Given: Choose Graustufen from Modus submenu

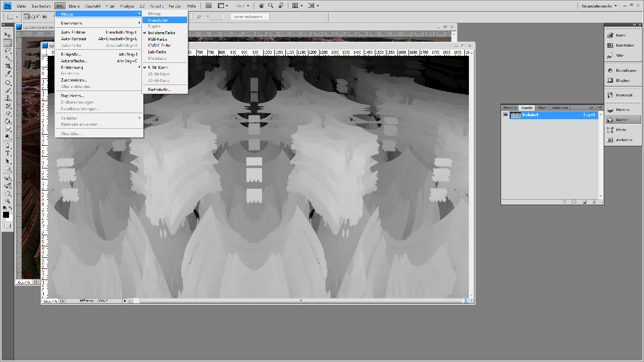Looking at the screenshot, I should tap(165, 20).
